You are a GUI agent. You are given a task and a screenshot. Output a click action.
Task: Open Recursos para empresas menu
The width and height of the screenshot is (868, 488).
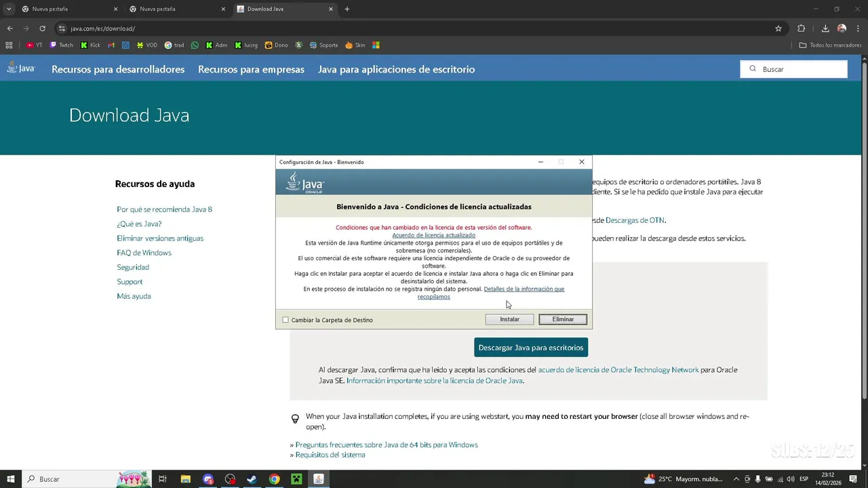tap(251, 69)
